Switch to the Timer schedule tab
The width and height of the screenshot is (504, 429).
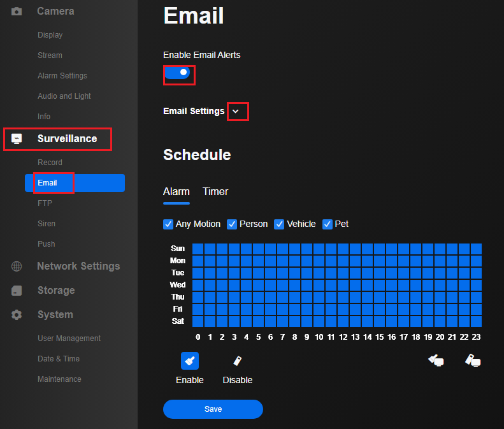215,192
